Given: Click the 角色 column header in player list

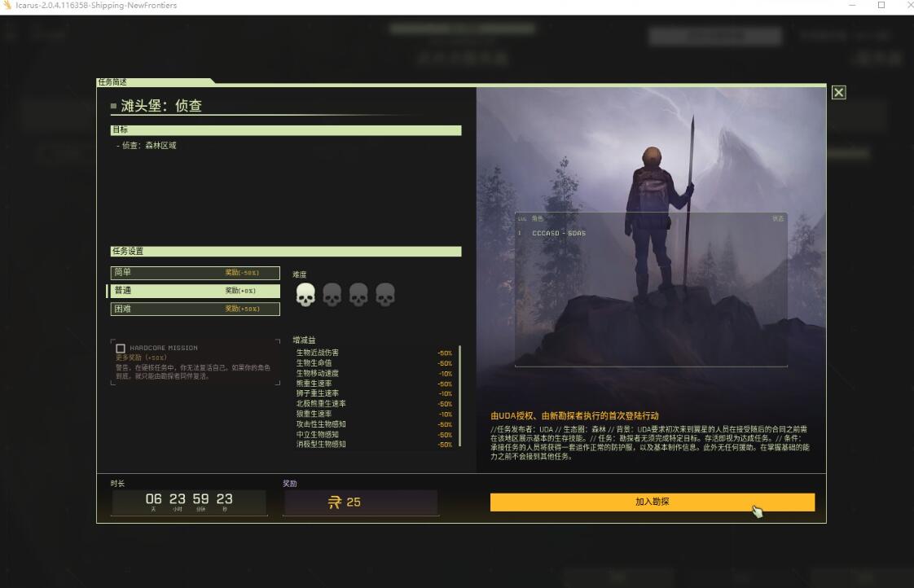Looking at the screenshot, I should pos(538,218).
